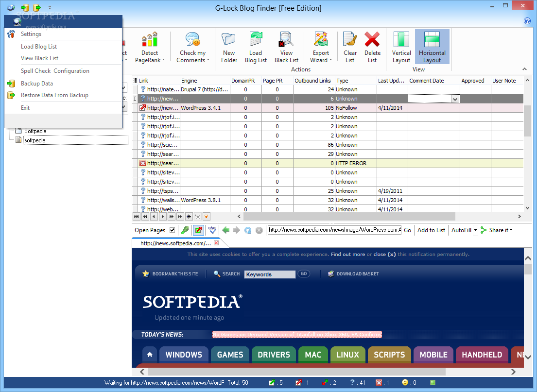Image resolution: width=537 pixels, height=392 pixels.
Task: Close the news.softpedia.com browser tab
Action: 216,243
